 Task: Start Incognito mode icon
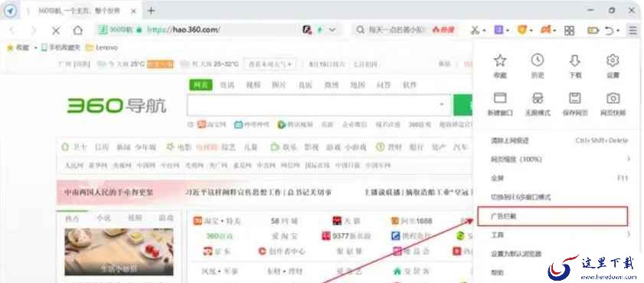click(538, 98)
